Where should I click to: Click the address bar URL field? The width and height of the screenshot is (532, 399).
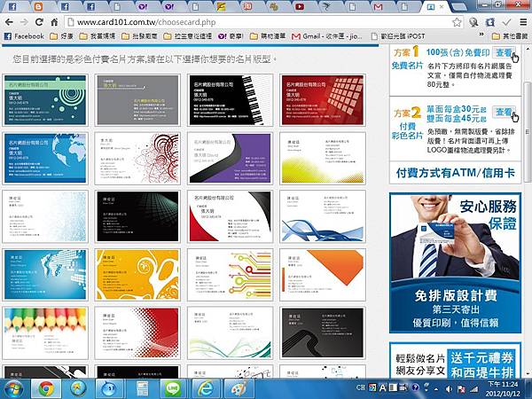[258, 22]
